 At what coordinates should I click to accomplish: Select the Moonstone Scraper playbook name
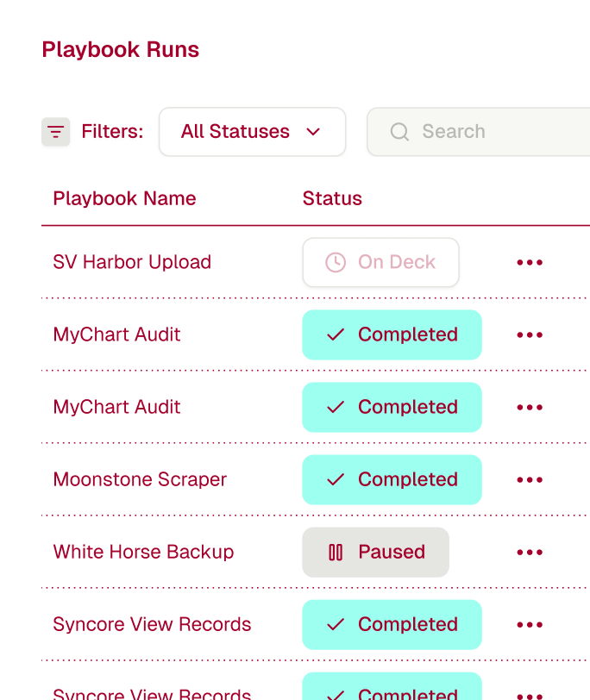[x=140, y=479]
